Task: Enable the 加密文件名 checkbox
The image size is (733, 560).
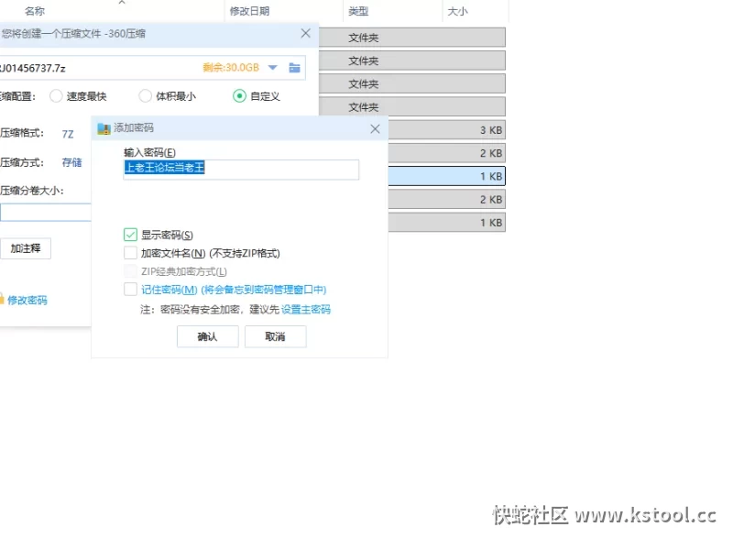Action: pyautogui.click(x=130, y=253)
